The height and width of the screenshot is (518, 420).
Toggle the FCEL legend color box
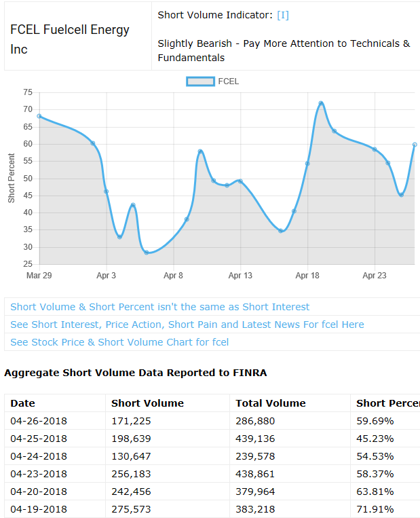(x=200, y=81)
